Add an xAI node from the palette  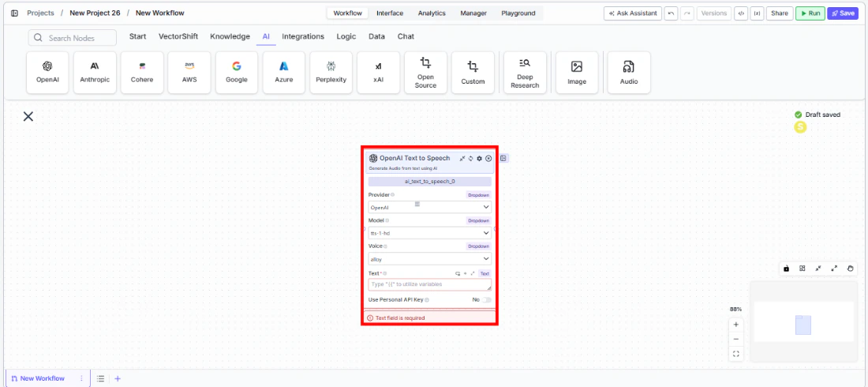(378, 73)
